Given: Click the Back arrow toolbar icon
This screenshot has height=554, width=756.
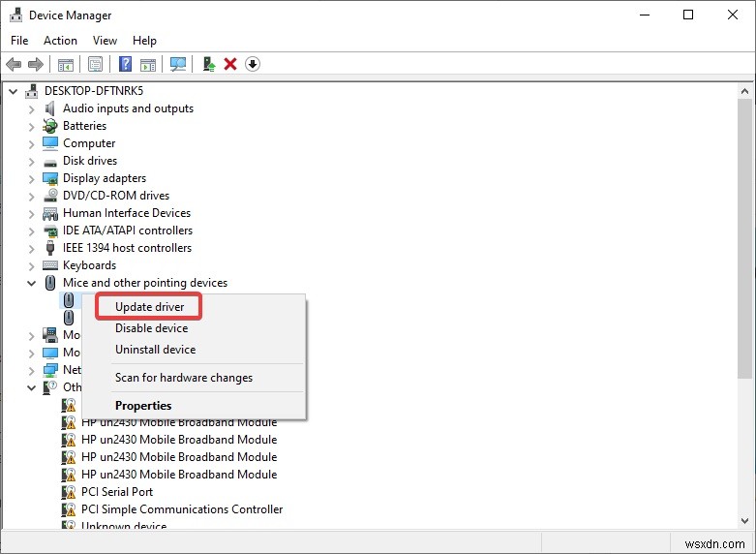Looking at the screenshot, I should point(14,64).
